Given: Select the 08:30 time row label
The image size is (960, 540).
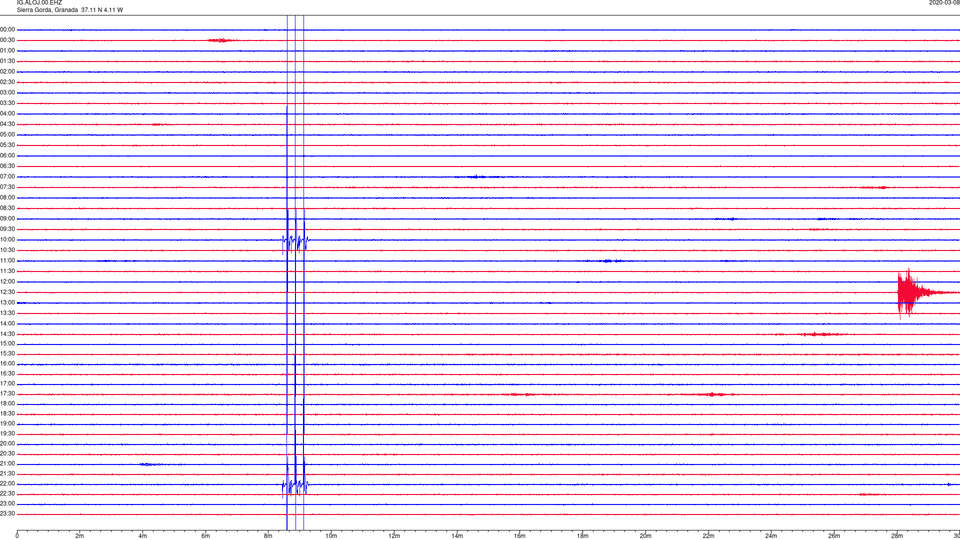Looking at the screenshot, I should pyautogui.click(x=7, y=208).
